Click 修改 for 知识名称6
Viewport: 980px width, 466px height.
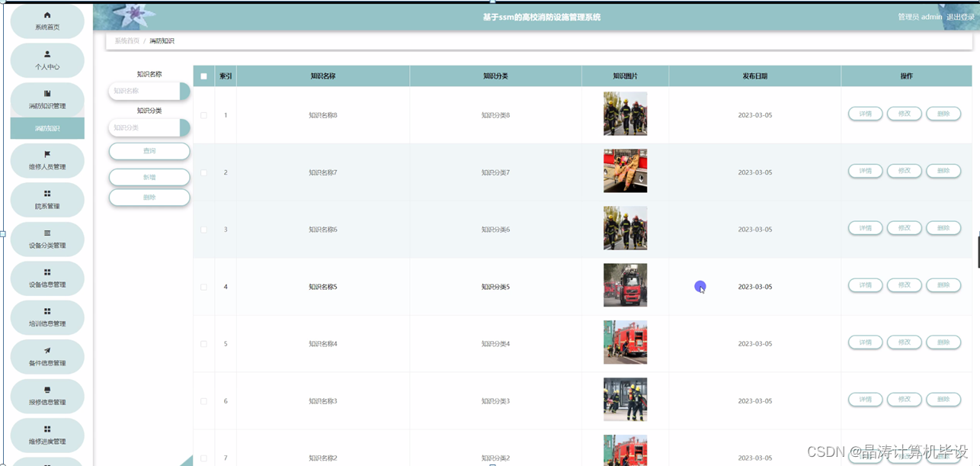click(x=905, y=228)
